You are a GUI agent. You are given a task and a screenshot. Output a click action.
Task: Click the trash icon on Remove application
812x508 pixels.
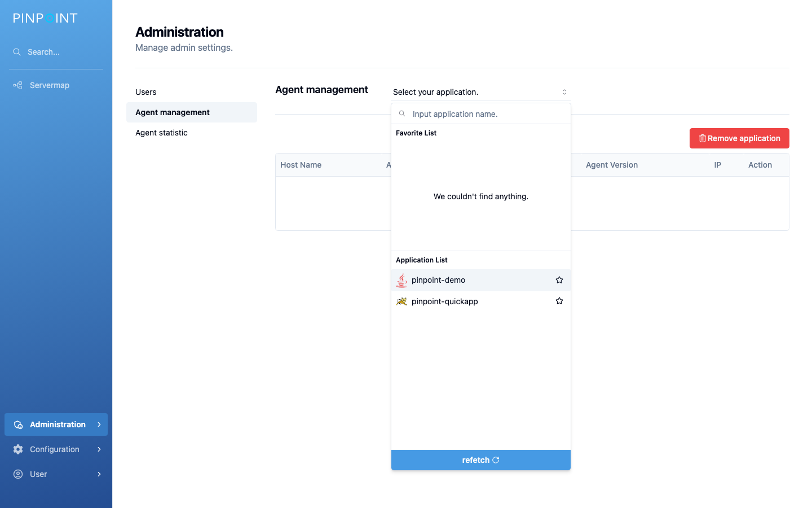703,138
